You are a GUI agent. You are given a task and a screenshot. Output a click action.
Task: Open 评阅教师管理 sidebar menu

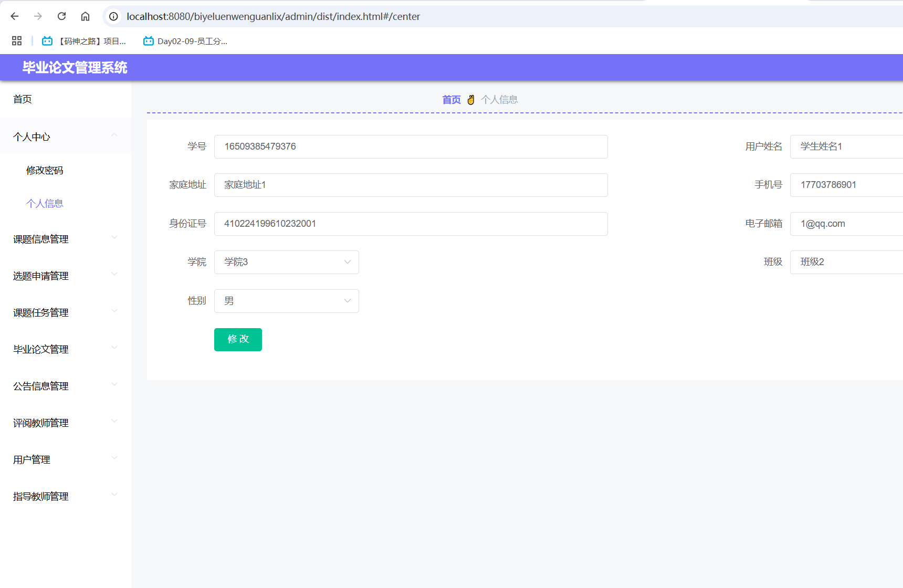click(66, 423)
